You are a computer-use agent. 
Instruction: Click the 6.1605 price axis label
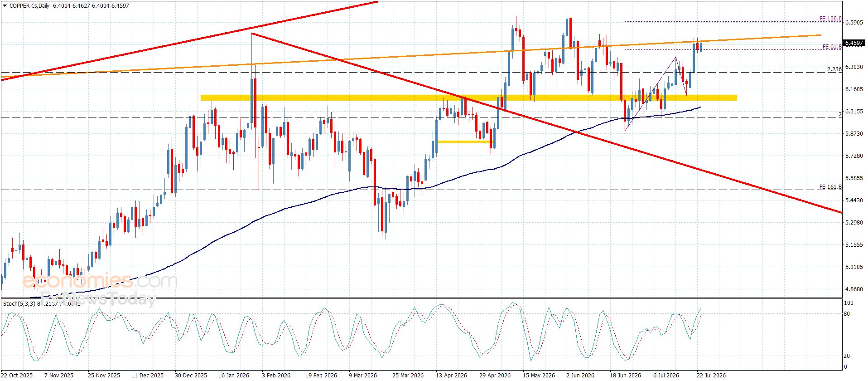coord(854,89)
